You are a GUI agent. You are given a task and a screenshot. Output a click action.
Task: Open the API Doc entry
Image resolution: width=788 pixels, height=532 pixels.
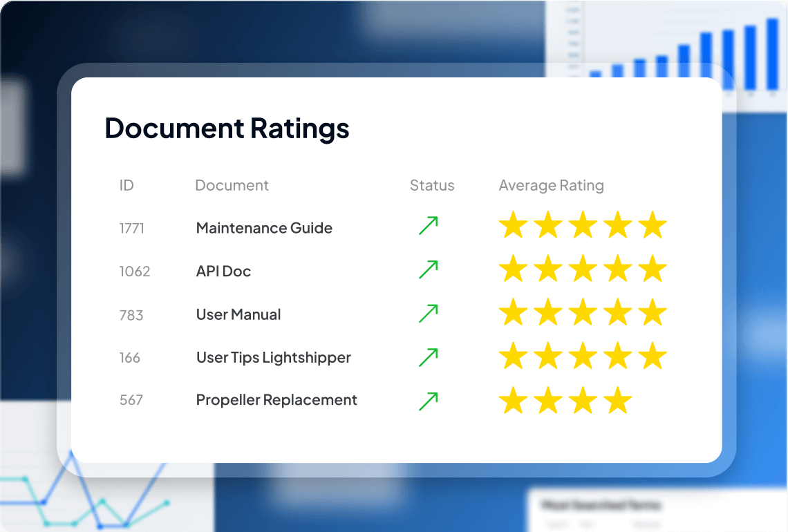click(223, 272)
